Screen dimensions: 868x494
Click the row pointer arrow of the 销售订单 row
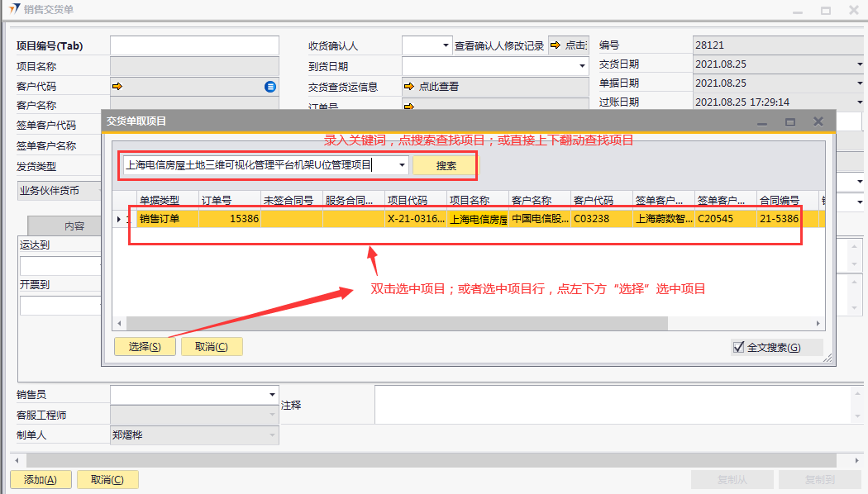[x=119, y=219]
